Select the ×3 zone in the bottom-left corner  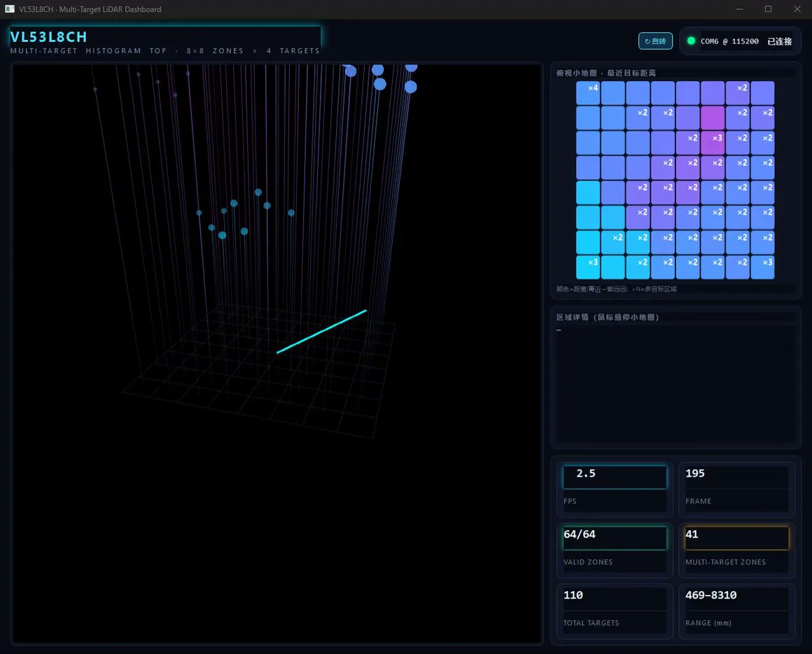588,267
